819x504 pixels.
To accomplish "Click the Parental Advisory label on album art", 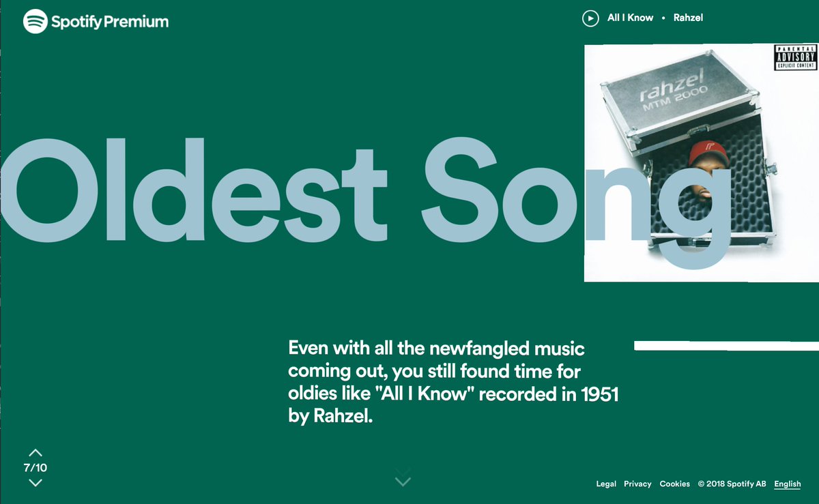I will [x=795, y=58].
